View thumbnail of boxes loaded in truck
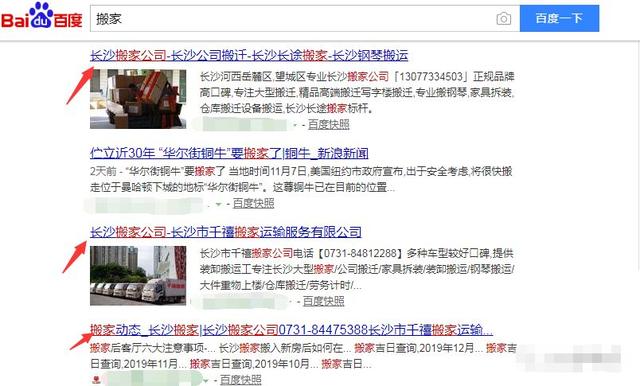The width and height of the screenshot is (640, 386). (138, 99)
